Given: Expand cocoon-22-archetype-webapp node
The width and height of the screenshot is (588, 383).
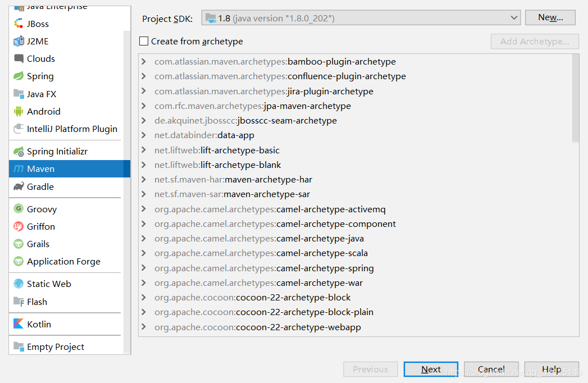Looking at the screenshot, I should pos(144,327).
